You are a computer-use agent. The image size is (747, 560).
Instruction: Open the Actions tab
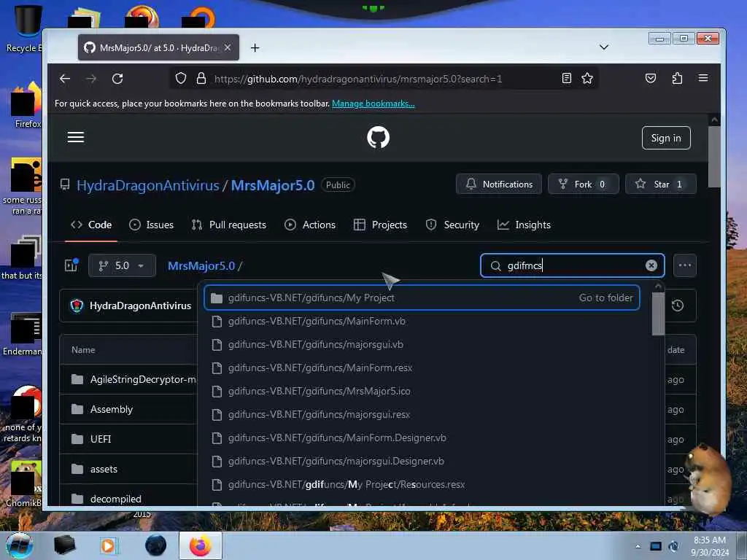pos(310,225)
